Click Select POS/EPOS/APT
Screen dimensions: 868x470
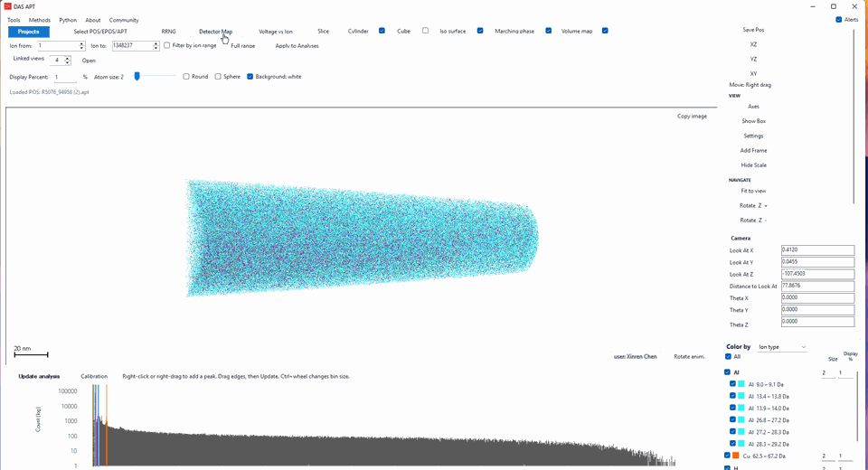coord(100,32)
